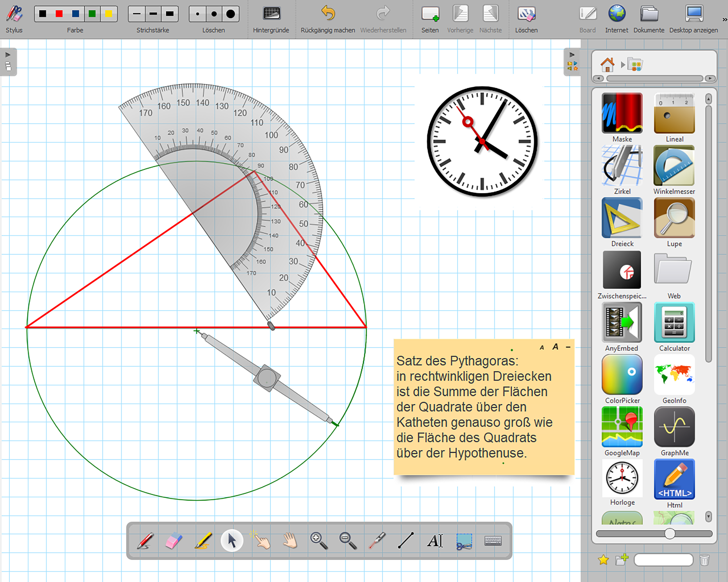Select the straight line drawing tool
Viewport: 728px width, 582px height.
click(406, 541)
